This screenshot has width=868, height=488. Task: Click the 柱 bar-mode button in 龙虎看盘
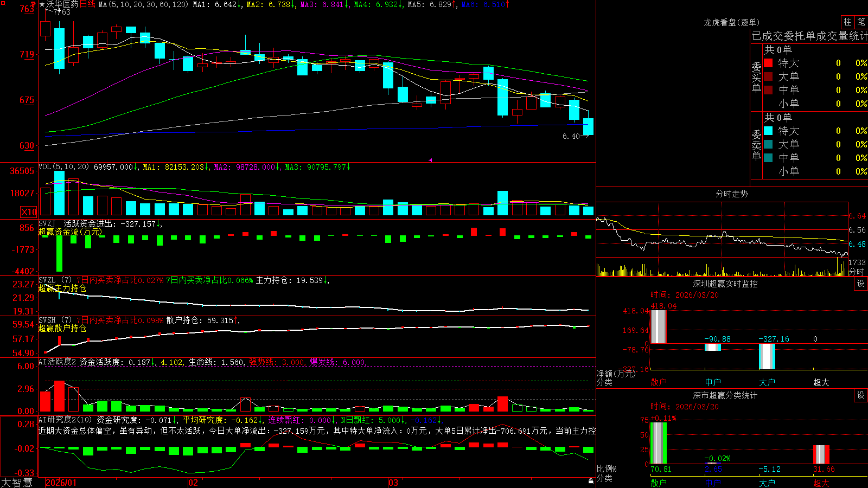847,22
